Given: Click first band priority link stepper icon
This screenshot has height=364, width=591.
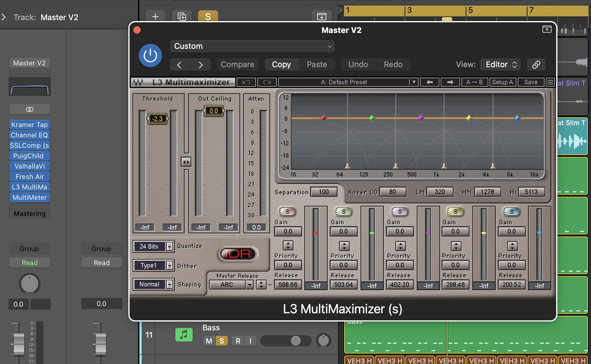Looking at the screenshot, I should click(288, 246).
